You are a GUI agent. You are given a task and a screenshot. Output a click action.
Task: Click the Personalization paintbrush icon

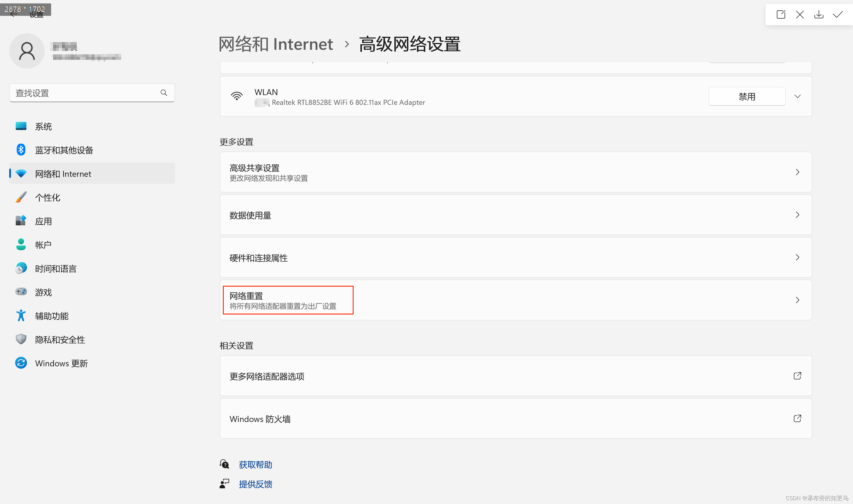coord(21,197)
